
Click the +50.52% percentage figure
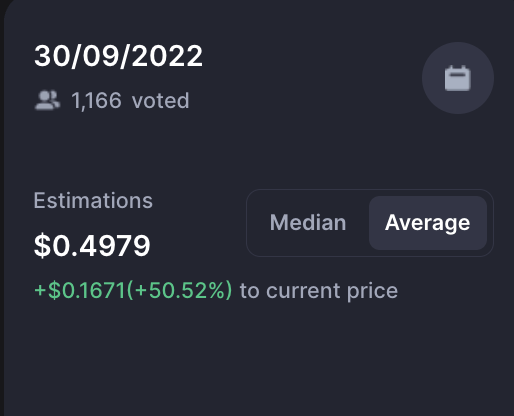pyautogui.click(x=179, y=290)
